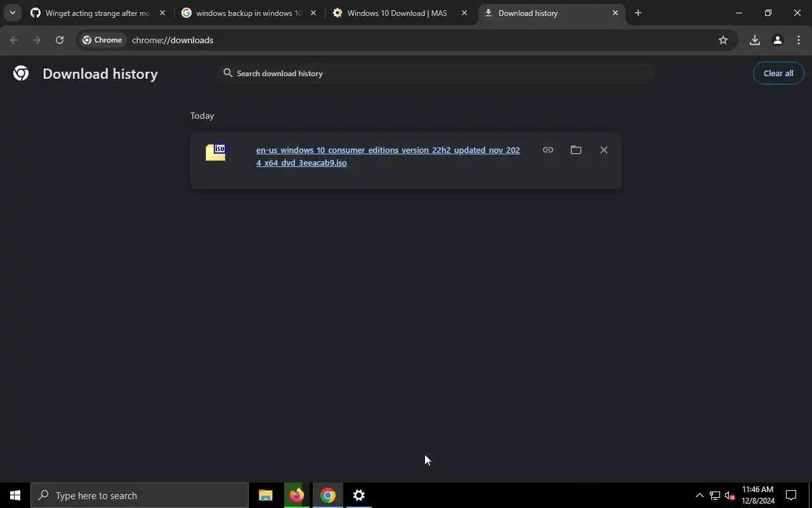
Task: Focus the Search download history field
Action: [x=435, y=73]
